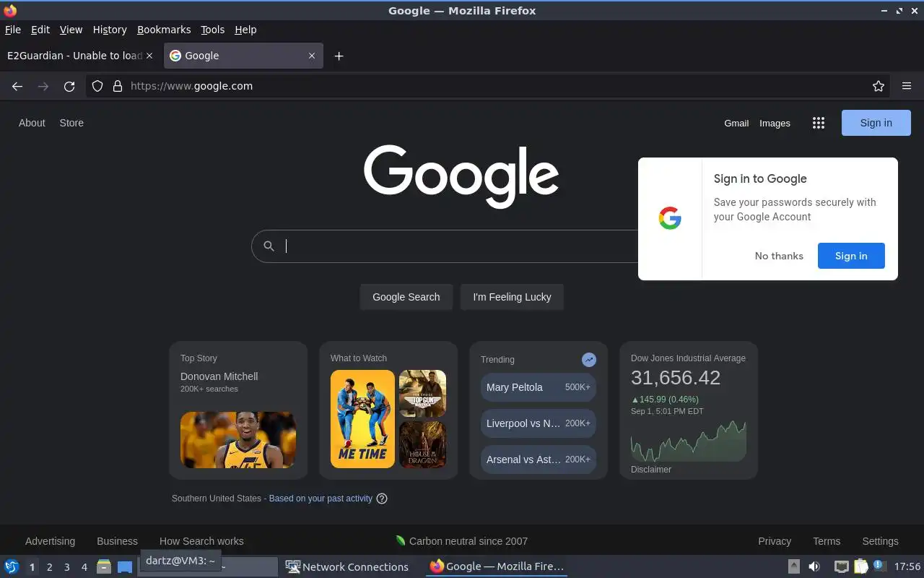Screen dimensions: 924x578
Task: Switch to virtual desktop 1
Action: tap(32, 567)
